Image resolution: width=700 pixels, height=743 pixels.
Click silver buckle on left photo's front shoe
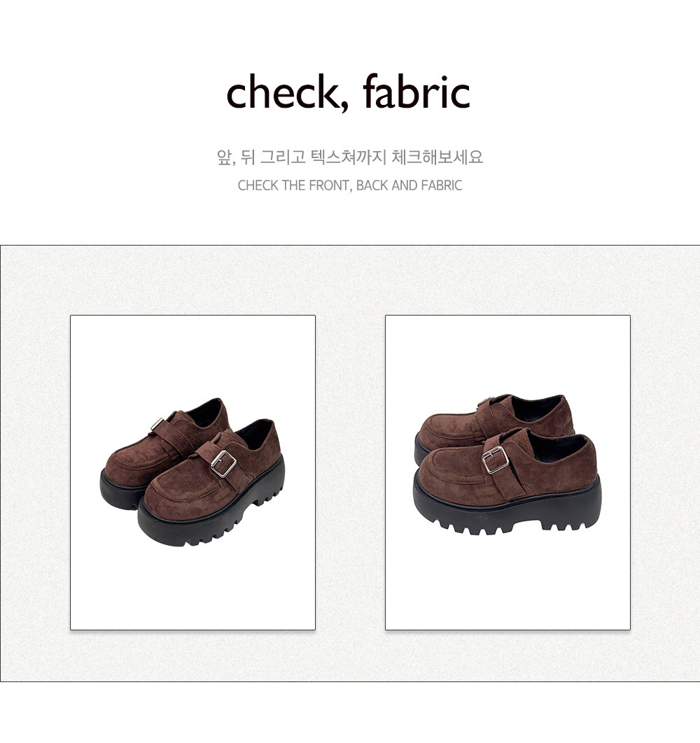point(223,463)
